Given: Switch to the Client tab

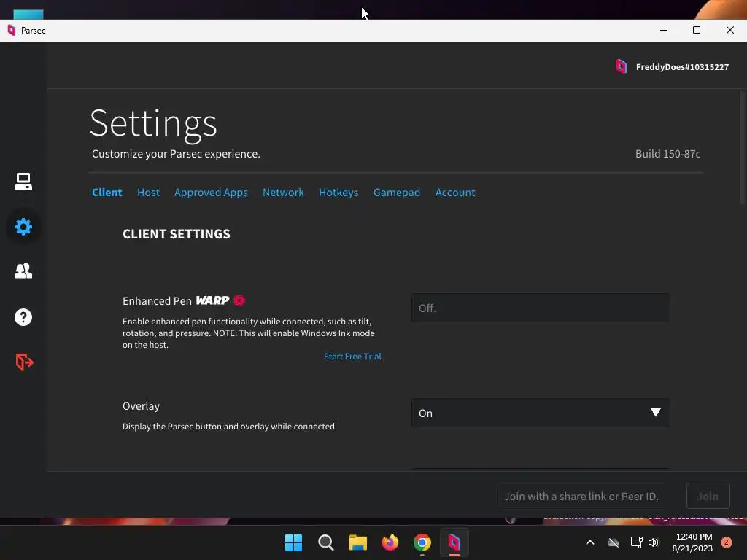Looking at the screenshot, I should [107, 192].
